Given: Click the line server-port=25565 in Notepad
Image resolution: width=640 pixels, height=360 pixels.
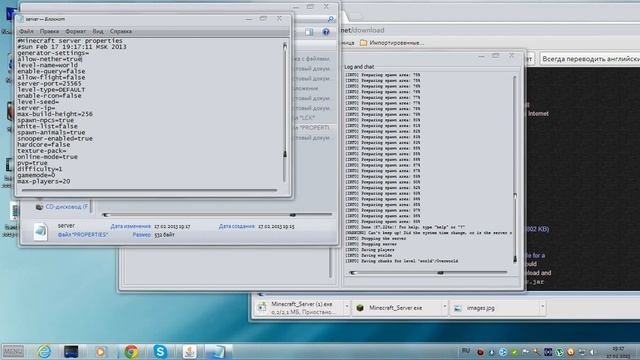Looking at the screenshot, I should [x=49, y=83].
